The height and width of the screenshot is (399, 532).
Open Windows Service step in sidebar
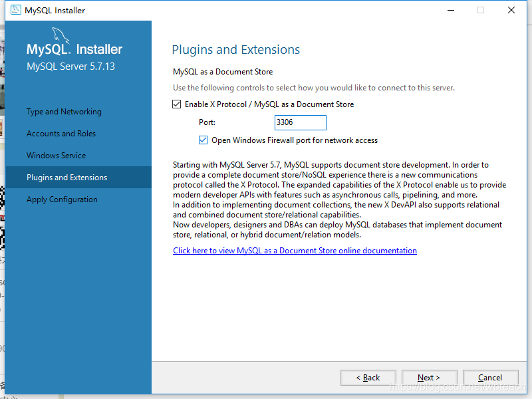tap(57, 156)
